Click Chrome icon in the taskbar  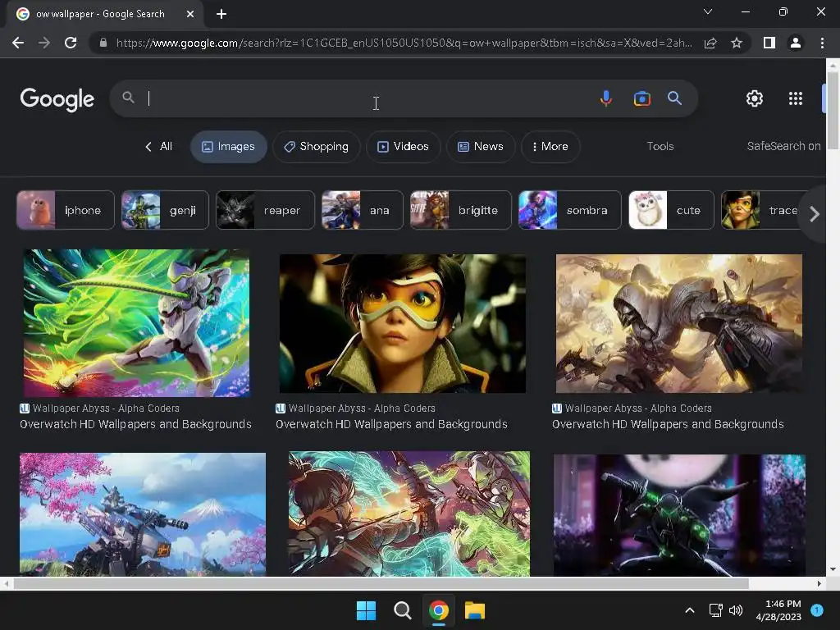[x=439, y=610]
